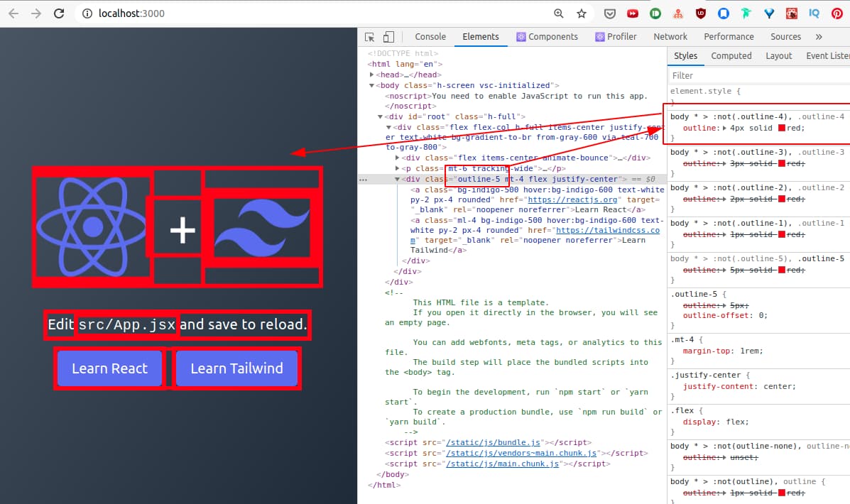Click the Learn React button
This screenshot has height=504, width=850.
109,368
